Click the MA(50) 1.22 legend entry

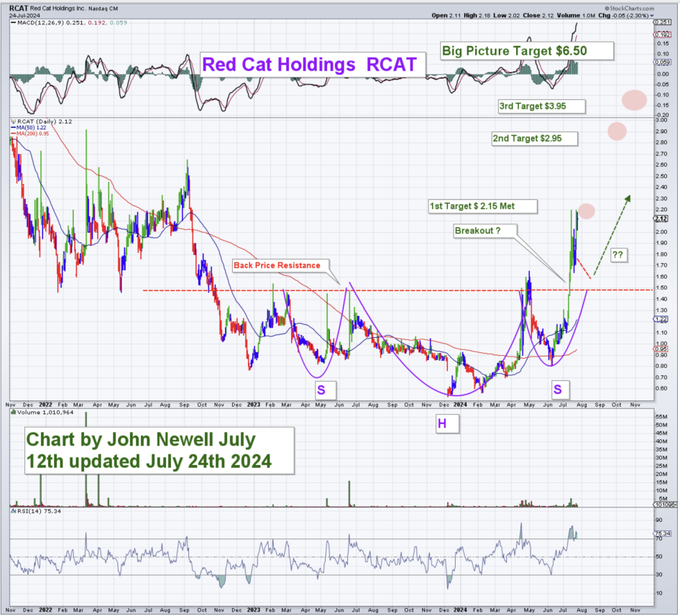[x=29, y=127]
